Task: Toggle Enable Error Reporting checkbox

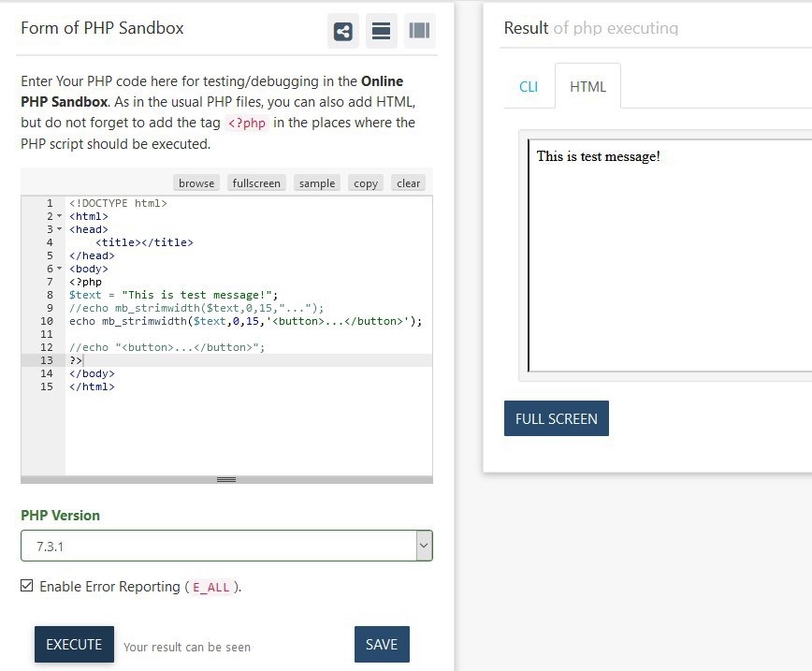Action: 27,586
